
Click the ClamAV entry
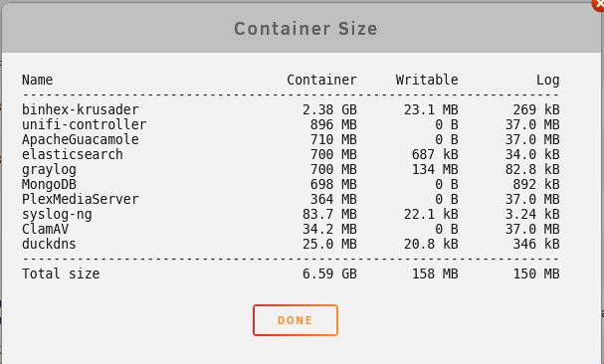pyautogui.click(x=45, y=229)
